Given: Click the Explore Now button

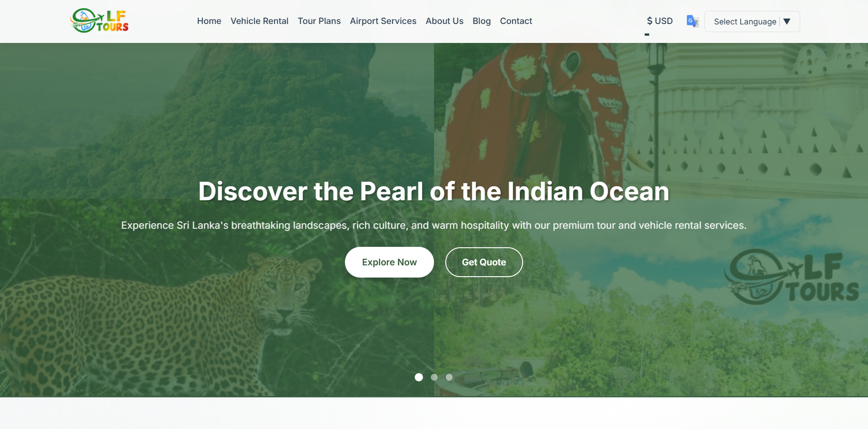Looking at the screenshot, I should click(389, 262).
